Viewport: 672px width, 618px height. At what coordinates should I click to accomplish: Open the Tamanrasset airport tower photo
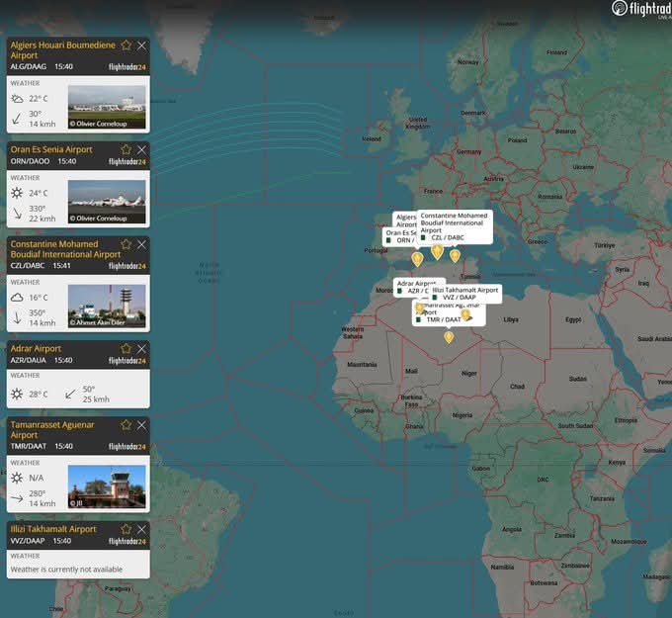click(x=107, y=486)
